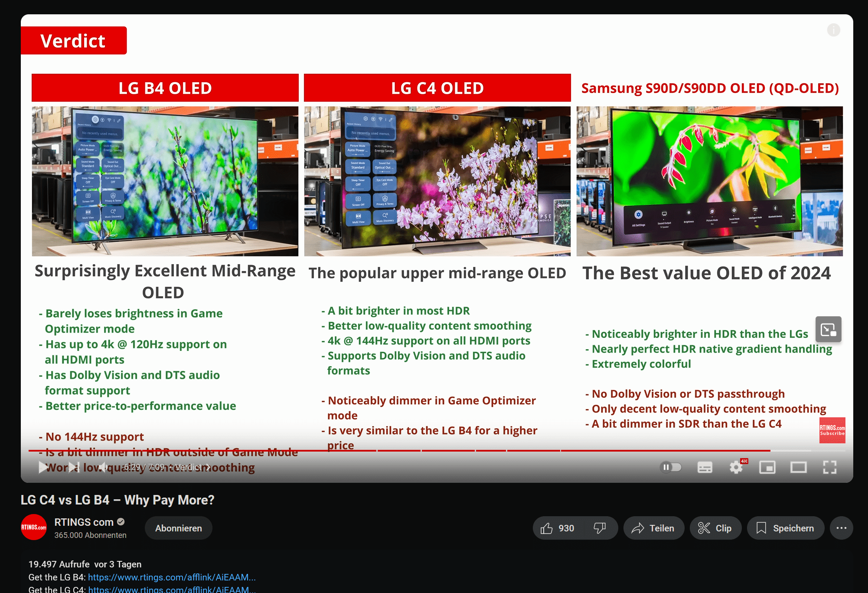
Task: Click the 6:29 / 7:09 time display
Action: (x=144, y=467)
